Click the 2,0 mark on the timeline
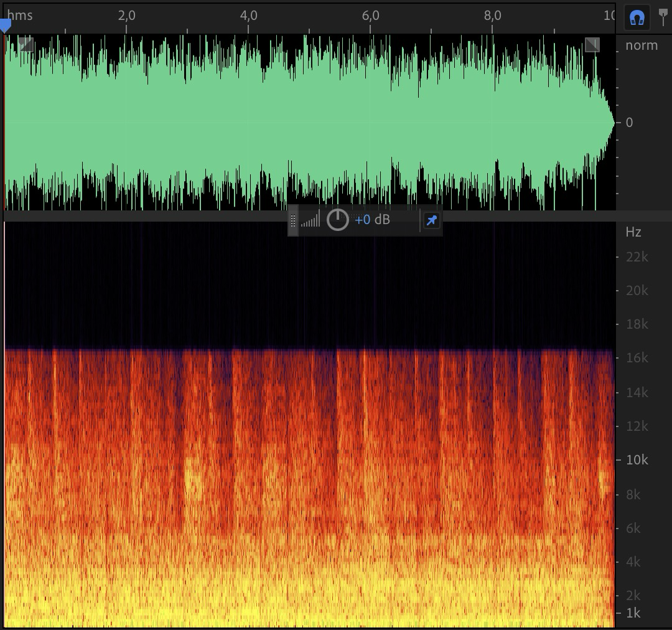 coord(126,15)
